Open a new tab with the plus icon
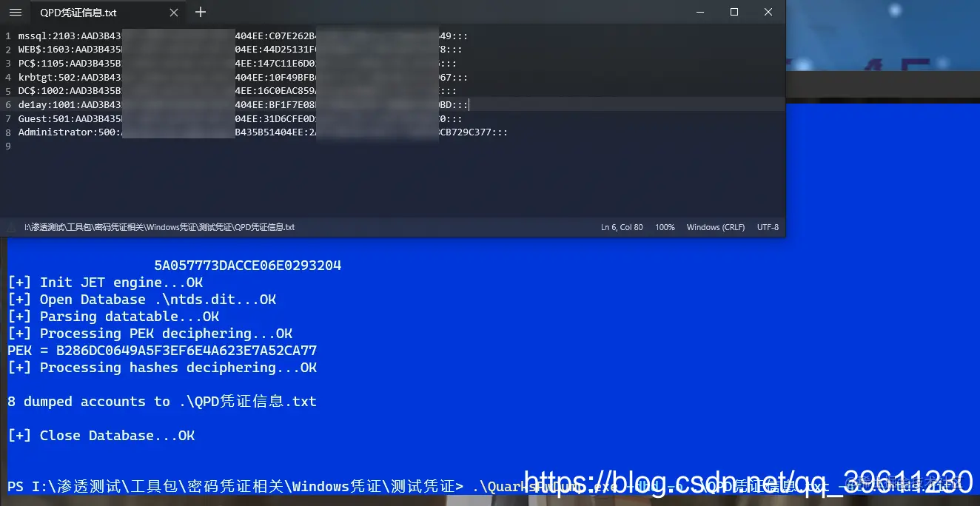This screenshot has height=506, width=980. 198,13
